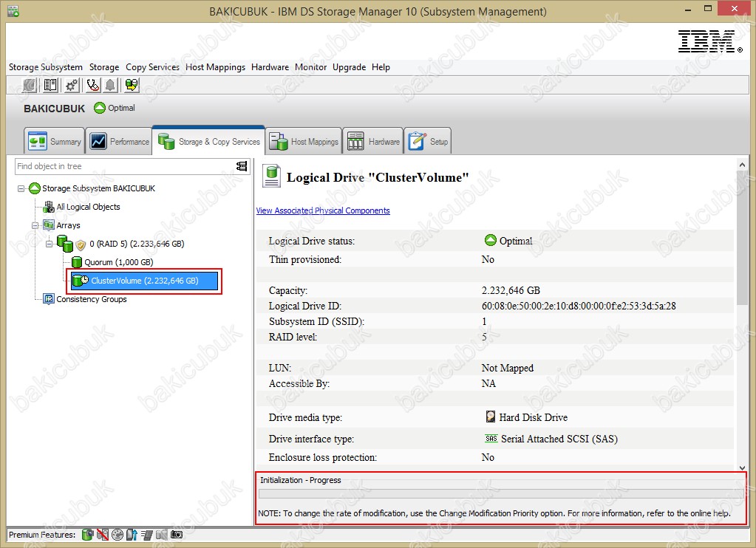Screen dimensions: 756x548
Task: Click the Quorum logical drive cylinder icon
Action: [77, 262]
